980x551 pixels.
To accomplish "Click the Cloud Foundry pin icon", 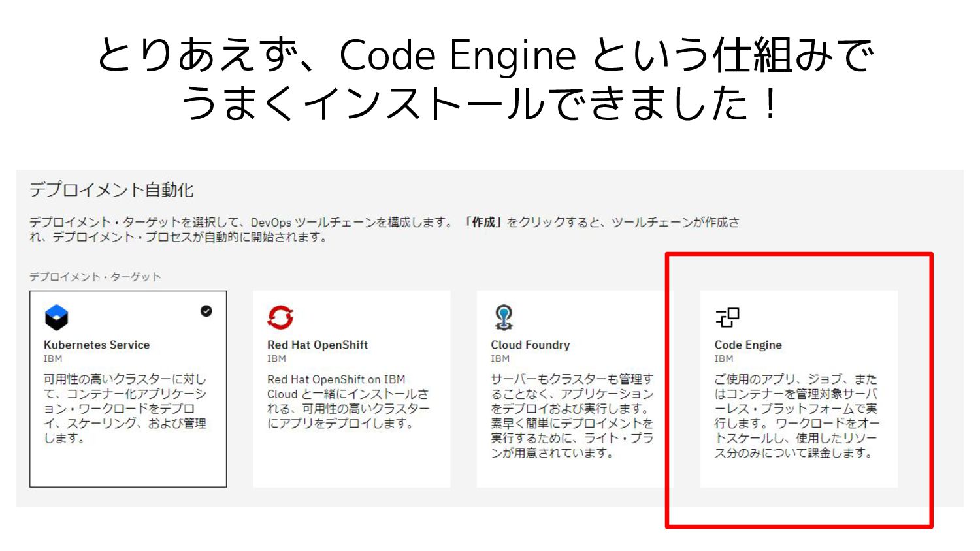I will click(504, 317).
